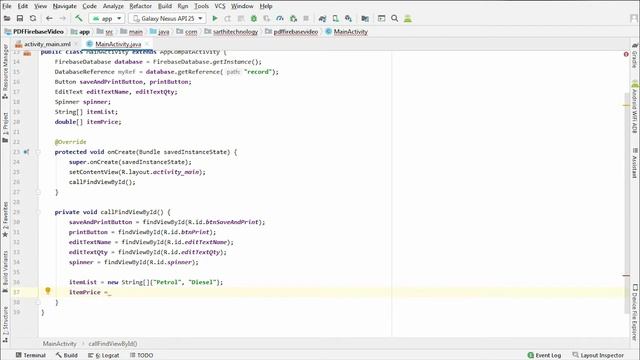The width and height of the screenshot is (640, 360).
Task: Build the project with the hammer icon
Action: 78,18
